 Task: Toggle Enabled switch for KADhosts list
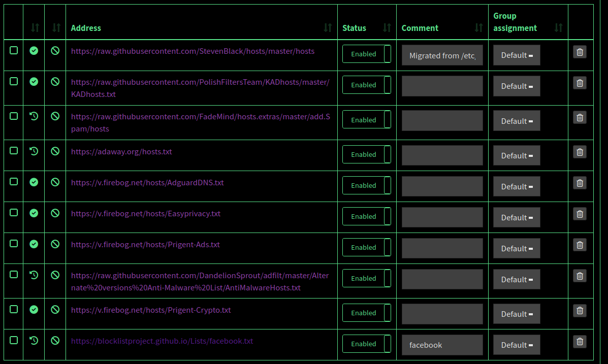coord(366,85)
